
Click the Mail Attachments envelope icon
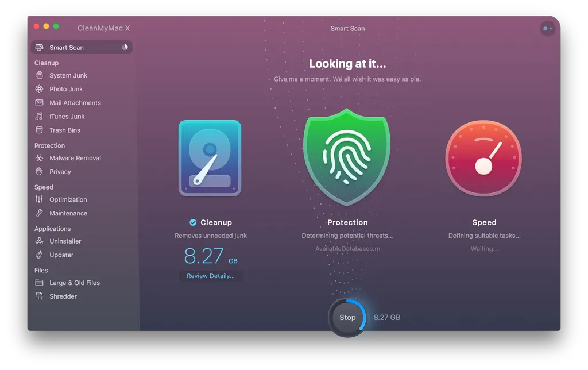click(x=39, y=102)
